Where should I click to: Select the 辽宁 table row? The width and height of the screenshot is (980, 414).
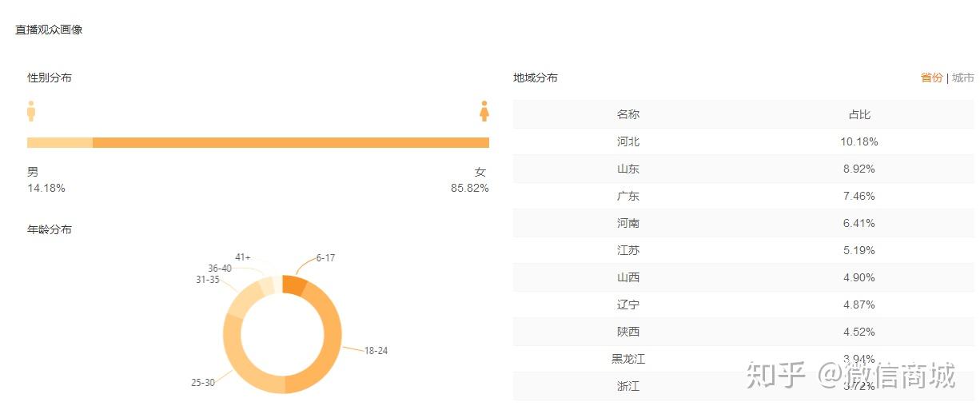(743, 305)
